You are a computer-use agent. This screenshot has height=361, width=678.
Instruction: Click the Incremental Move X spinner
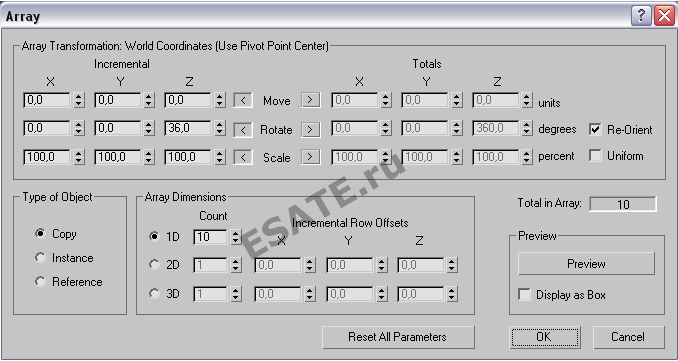click(79, 100)
